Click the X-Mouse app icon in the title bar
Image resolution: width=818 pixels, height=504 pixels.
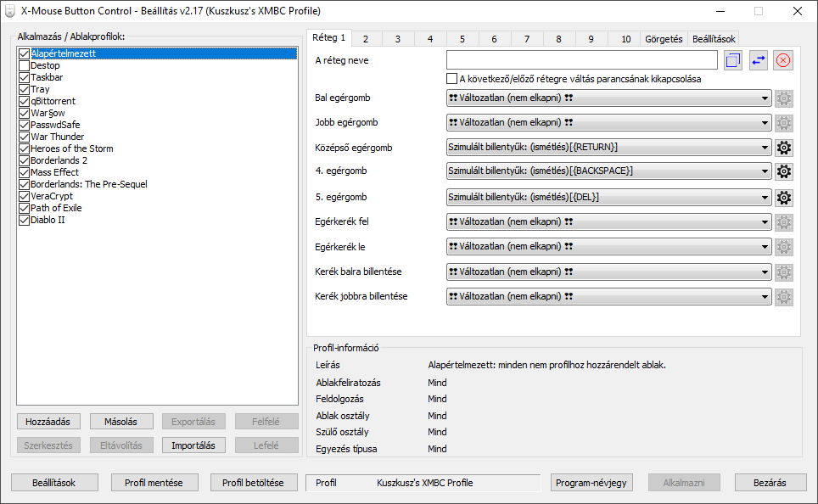10,11
